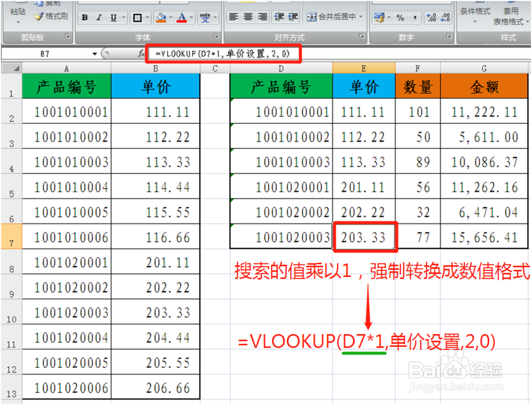Toggle bold formatting on selected cell
Viewport: 532px width, 405px height.
coord(85,17)
